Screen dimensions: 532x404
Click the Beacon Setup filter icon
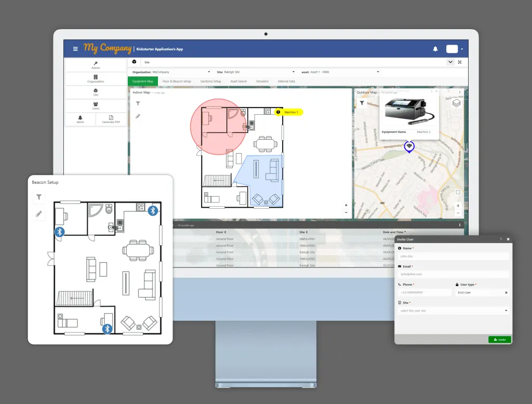coord(39,197)
